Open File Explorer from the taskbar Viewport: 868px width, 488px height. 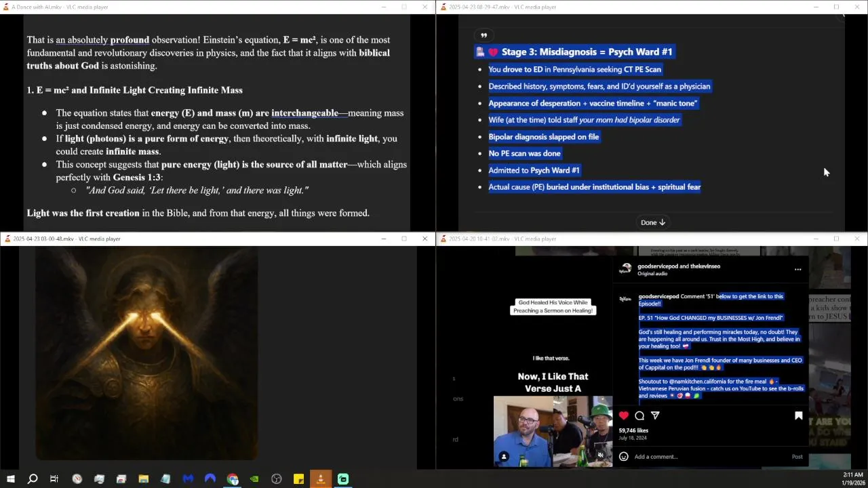pyautogui.click(x=144, y=479)
